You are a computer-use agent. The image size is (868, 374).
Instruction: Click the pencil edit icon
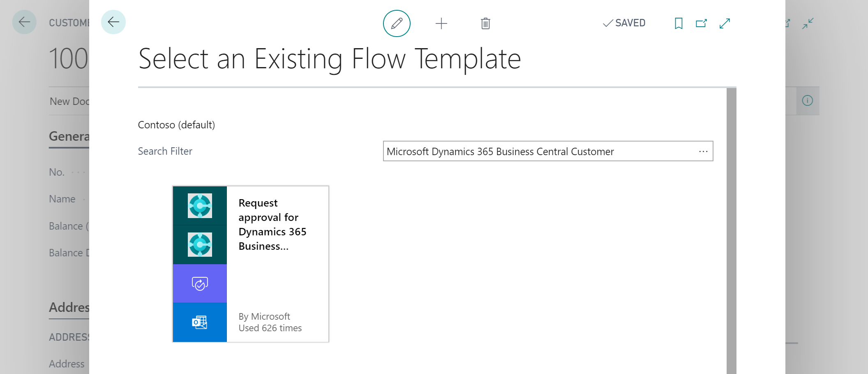[397, 23]
